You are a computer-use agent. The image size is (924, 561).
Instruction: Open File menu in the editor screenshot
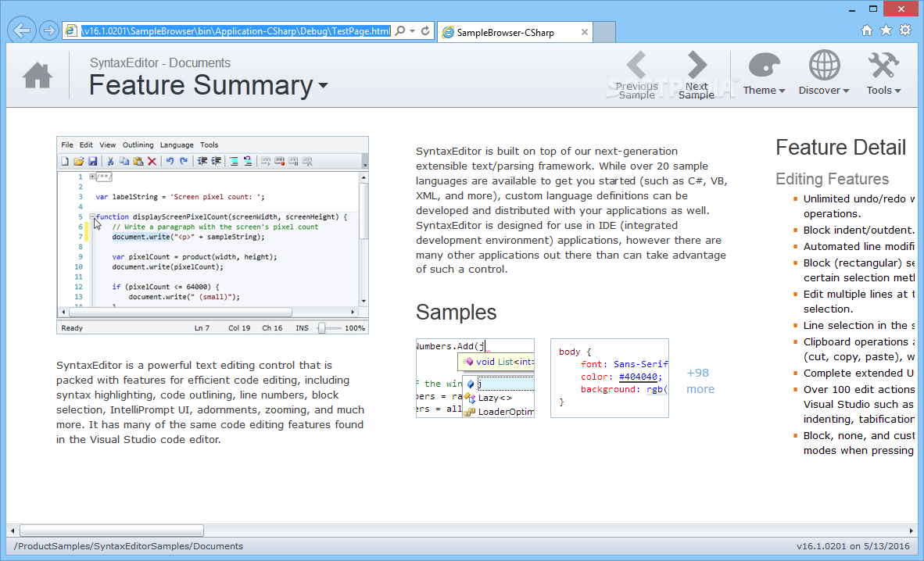(x=67, y=145)
